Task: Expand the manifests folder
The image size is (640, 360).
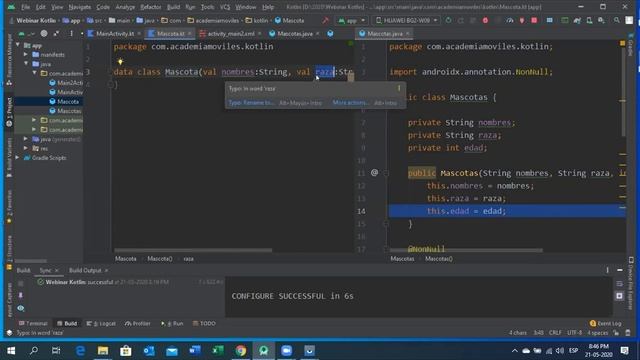Action: click(26, 55)
